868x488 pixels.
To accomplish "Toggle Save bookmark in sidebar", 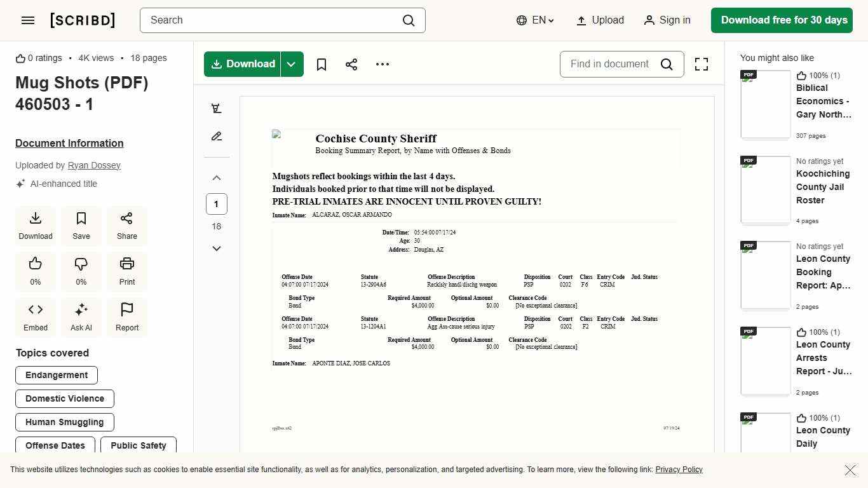I will pyautogui.click(x=81, y=226).
